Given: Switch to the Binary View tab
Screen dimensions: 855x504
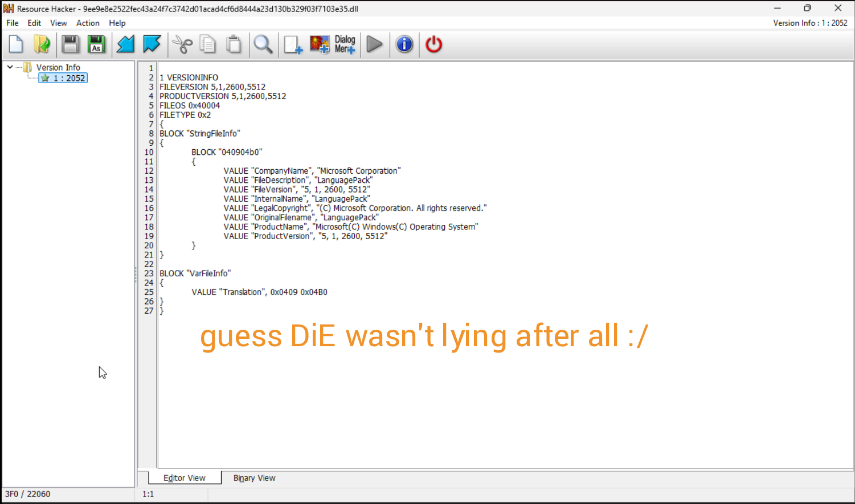Looking at the screenshot, I should coord(254,478).
